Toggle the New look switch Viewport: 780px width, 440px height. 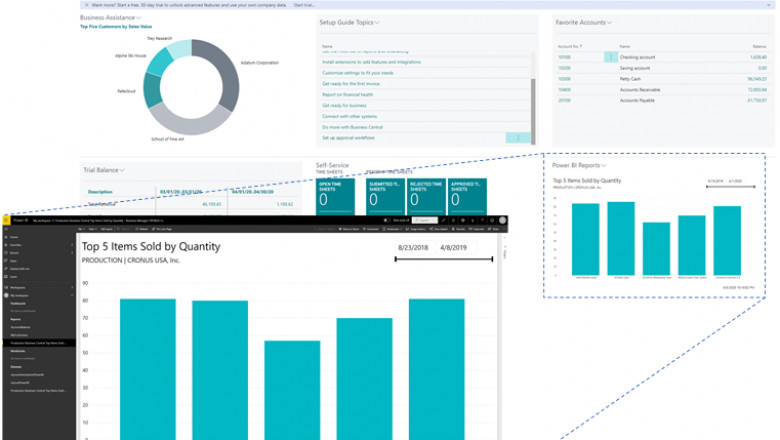[387, 220]
